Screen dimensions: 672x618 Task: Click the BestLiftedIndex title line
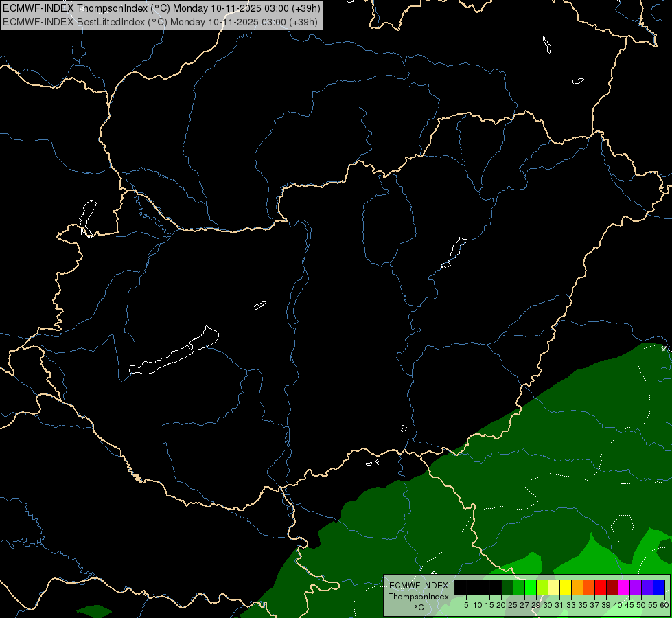[161, 21]
